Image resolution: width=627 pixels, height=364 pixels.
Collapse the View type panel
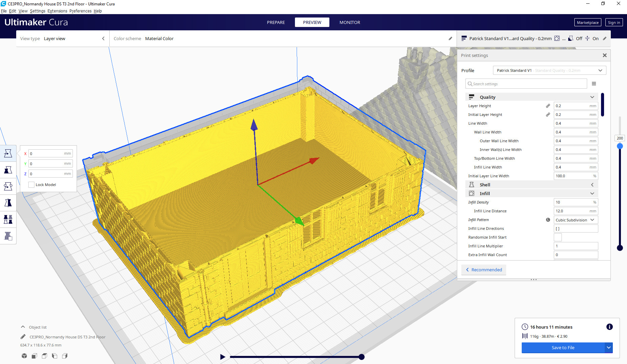103,38
